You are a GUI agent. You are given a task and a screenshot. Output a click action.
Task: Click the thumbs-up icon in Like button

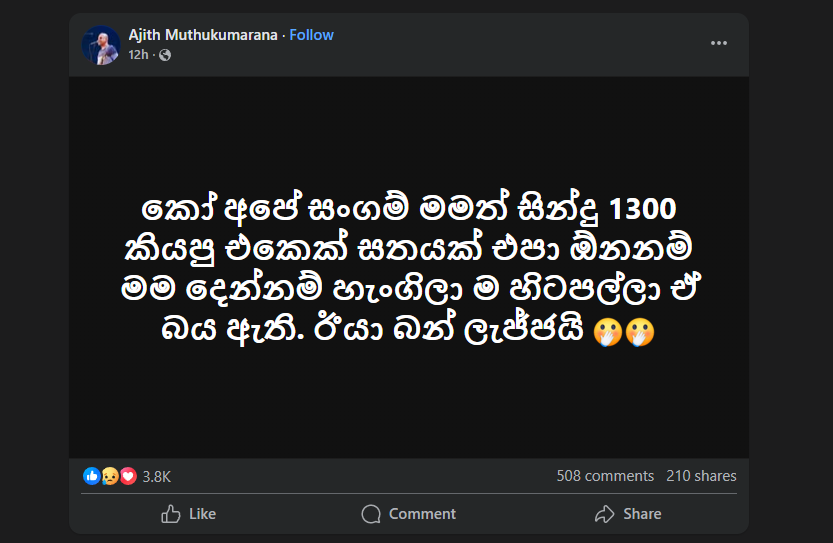[x=171, y=514]
